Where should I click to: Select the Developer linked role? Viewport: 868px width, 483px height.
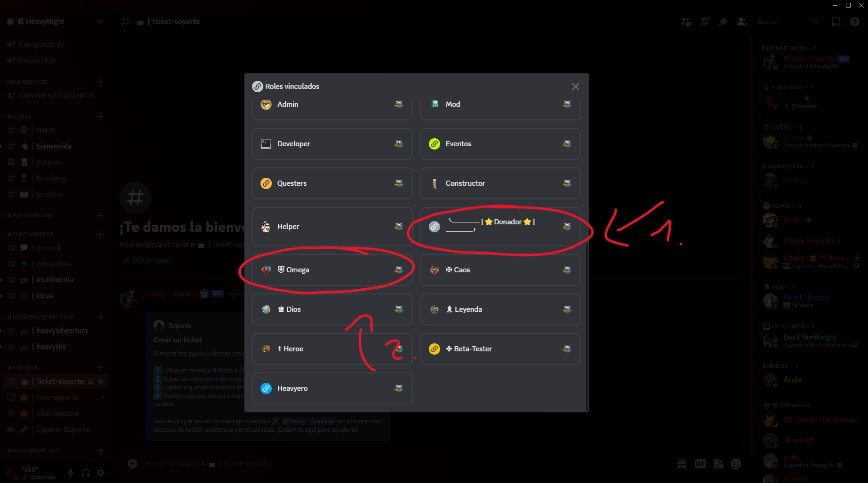tap(332, 144)
